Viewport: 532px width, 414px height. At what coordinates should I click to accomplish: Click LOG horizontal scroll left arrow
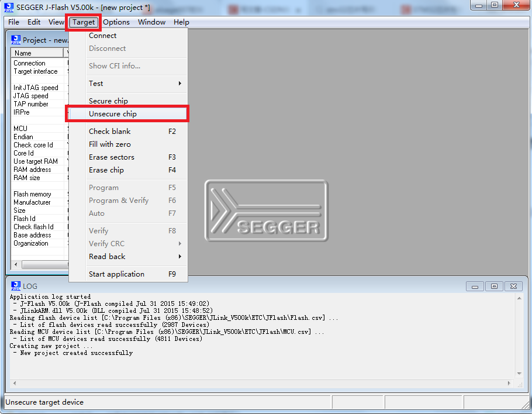point(14,383)
